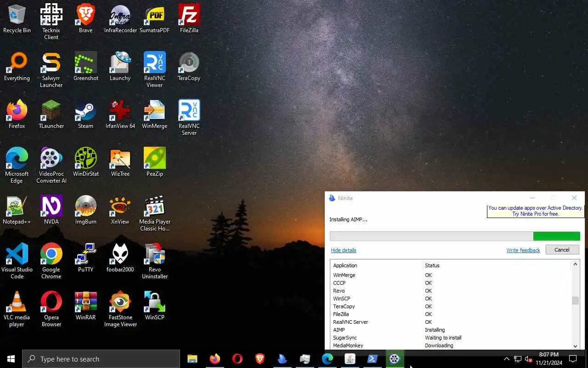Image resolution: width=588 pixels, height=368 pixels.
Task: Open Firefox desktop shortcut
Action: 17,115
